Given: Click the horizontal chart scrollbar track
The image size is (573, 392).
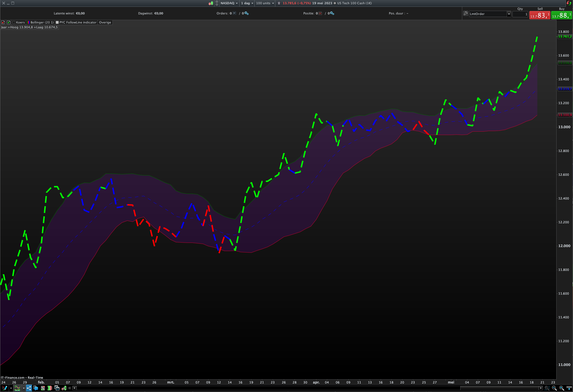Looking at the screenshot, I should [255, 388].
